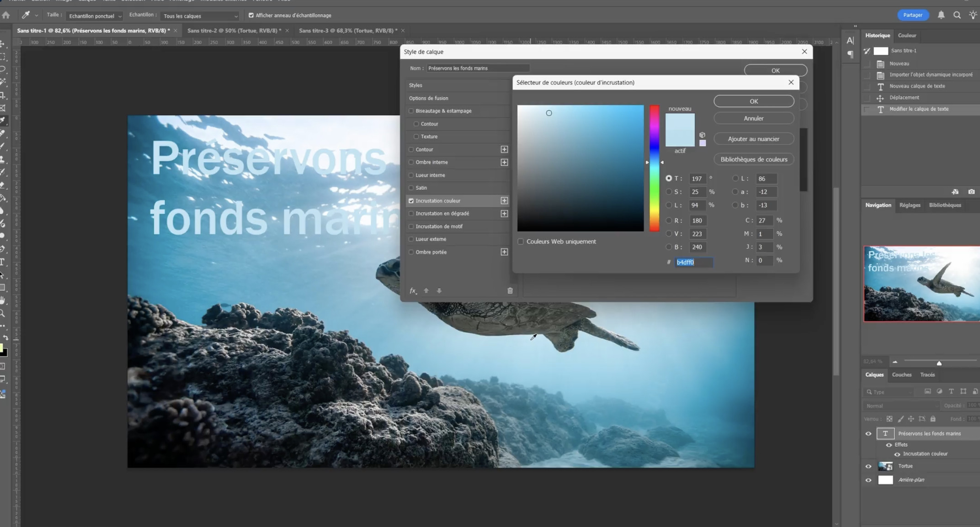
Task: Add another Contour effect with plus icon
Action: click(504, 149)
